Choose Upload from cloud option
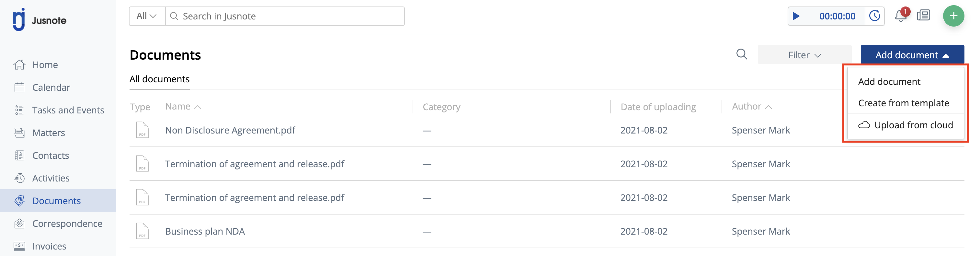Screen dimensions: 980x256 906,125
